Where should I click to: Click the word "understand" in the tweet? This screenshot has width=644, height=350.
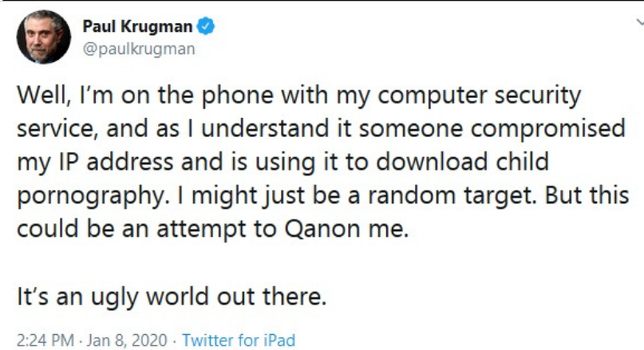coord(265,128)
